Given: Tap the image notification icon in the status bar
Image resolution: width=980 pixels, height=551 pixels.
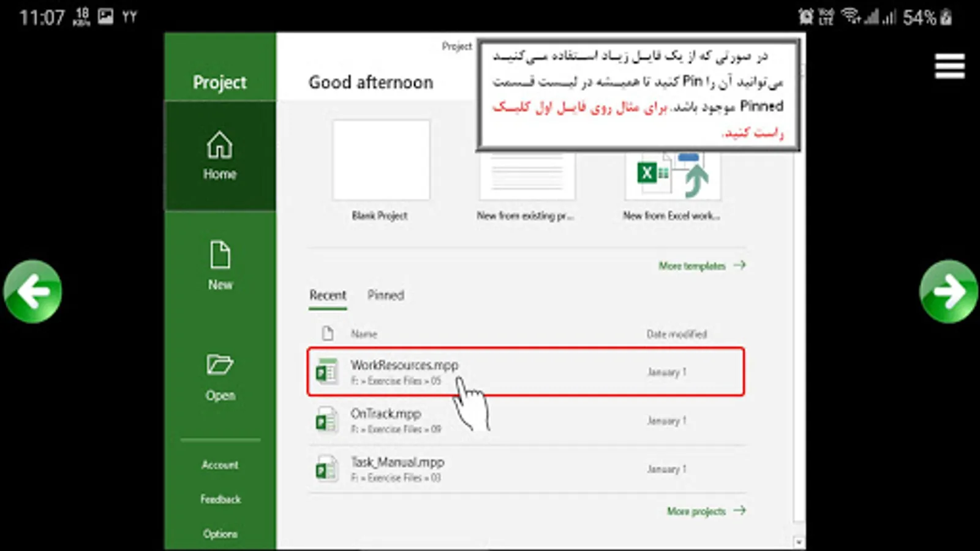Looking at the screenshot, I should click(105, 17).
